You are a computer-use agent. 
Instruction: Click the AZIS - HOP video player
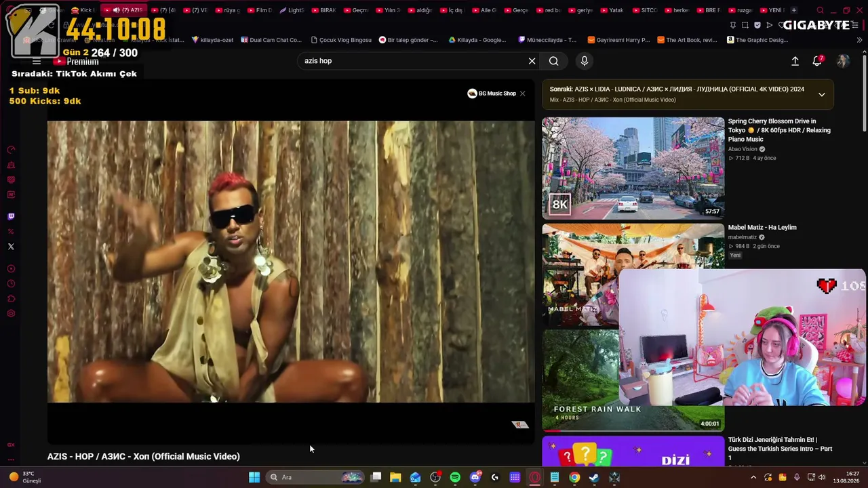(x=291, y=262)
